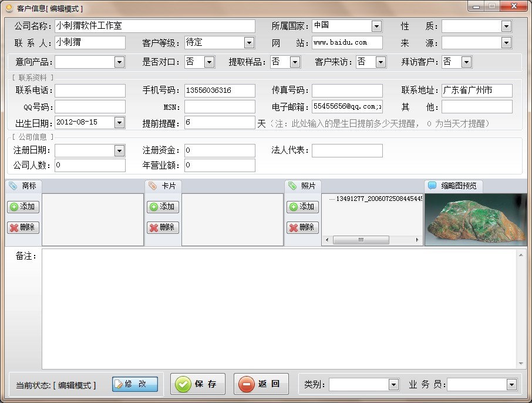Minimize the 客户信息 window
The width and height of the screenshot is (532, 403).
pos(476,6)
